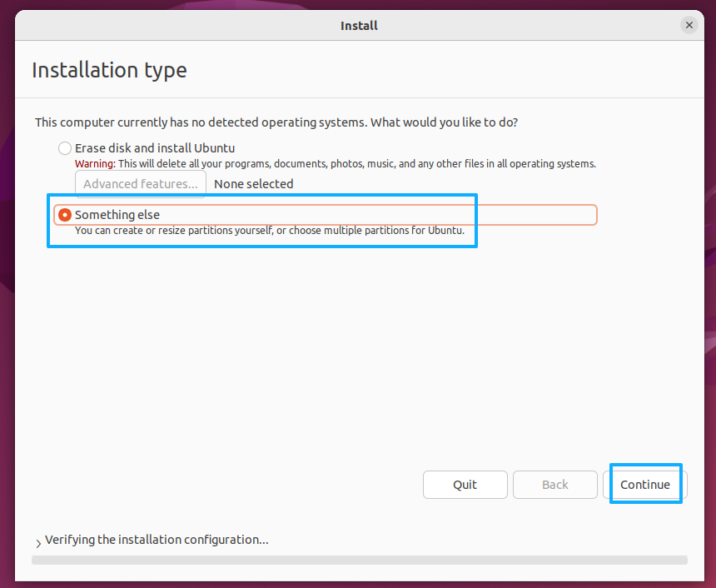This screenshot has width=716, height=588.
Task: Click the Back button
Action: pos(554,484)
